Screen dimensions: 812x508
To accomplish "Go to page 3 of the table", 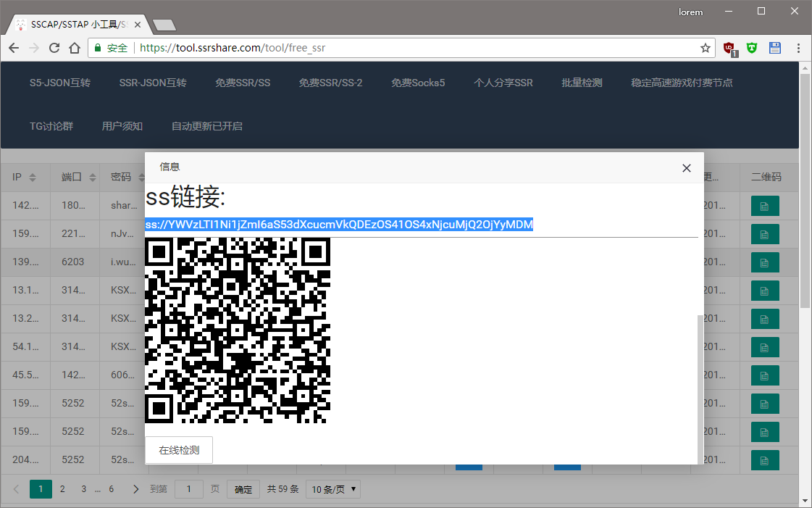I will click(84, 489).
